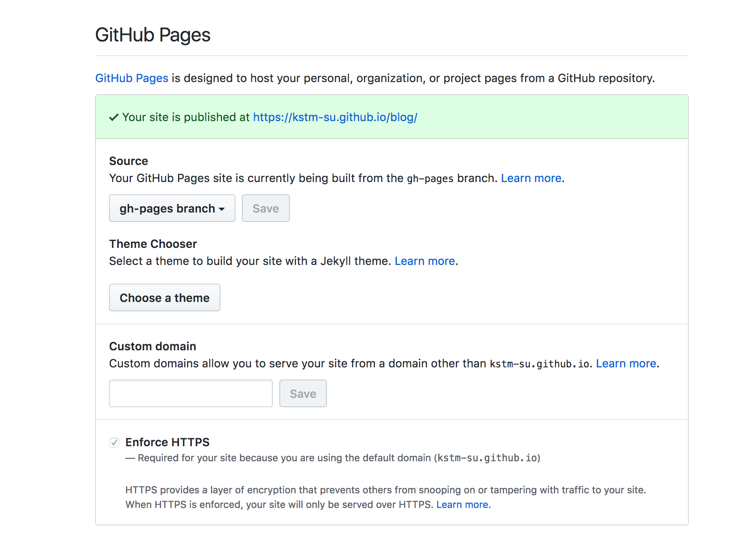Click the green published checkmark icon
This screenshot has height=560, width=749.
pyautogui.click(x=114, y=117)
